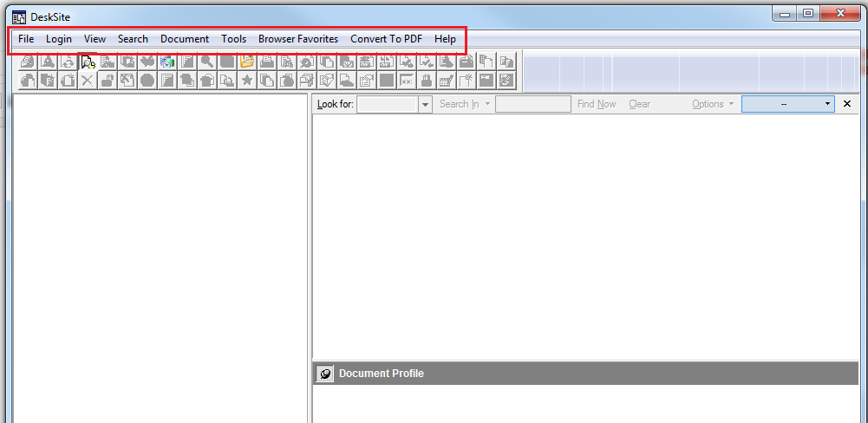Screen dimensions: 868x423
Task: Expand the blue '--' dropdown list
Action: point(788,104)
